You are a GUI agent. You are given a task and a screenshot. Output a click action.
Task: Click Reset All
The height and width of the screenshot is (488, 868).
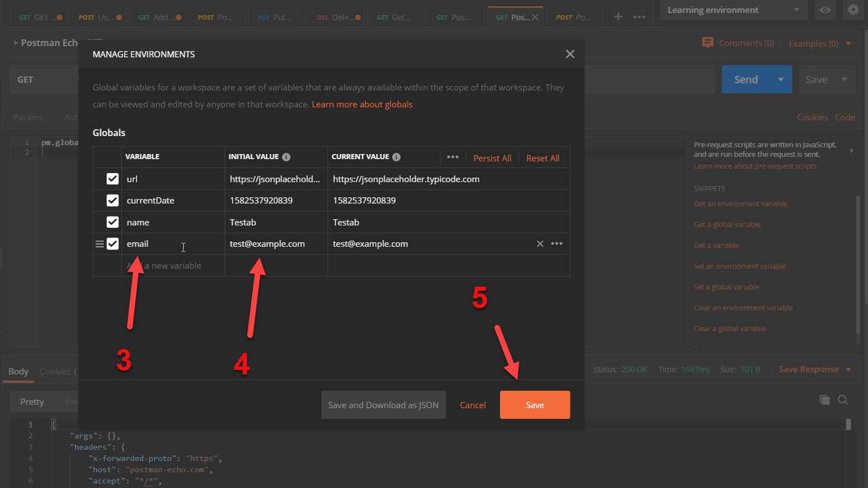pos(543,158)
